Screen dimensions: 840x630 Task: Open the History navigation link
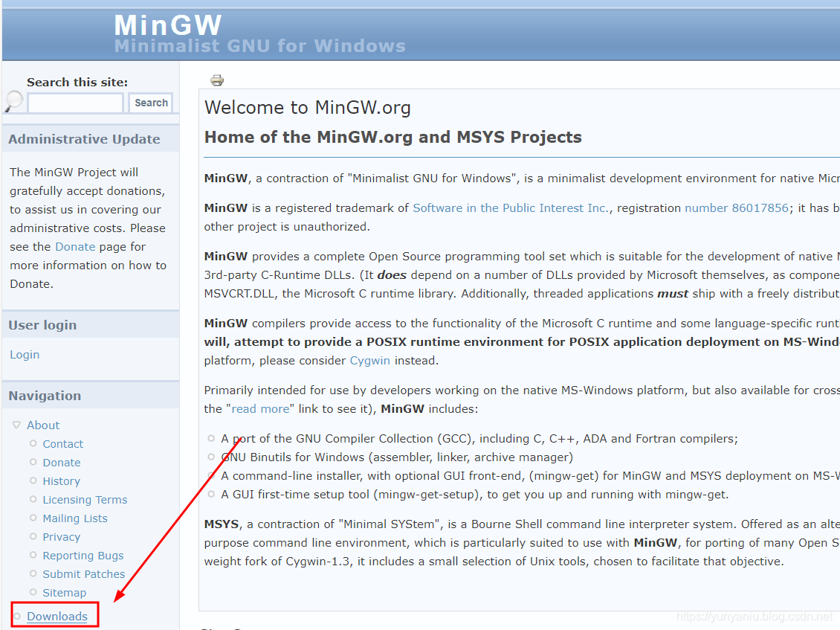coord(62,481)
